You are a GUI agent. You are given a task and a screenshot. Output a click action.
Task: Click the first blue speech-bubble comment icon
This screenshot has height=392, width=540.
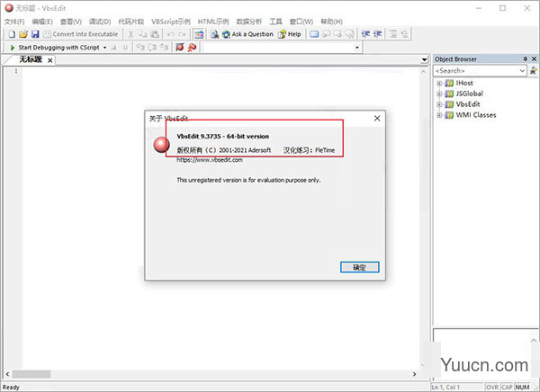point(314,34)
